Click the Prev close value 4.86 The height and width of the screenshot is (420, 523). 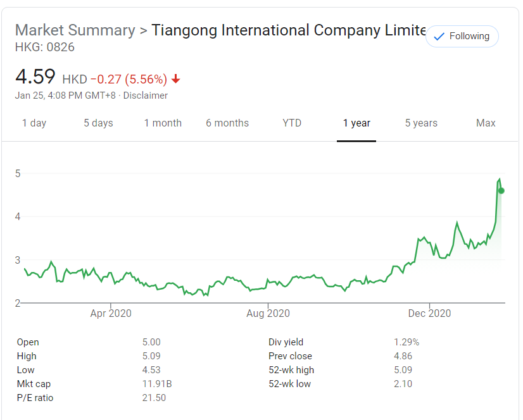(403, 356)
